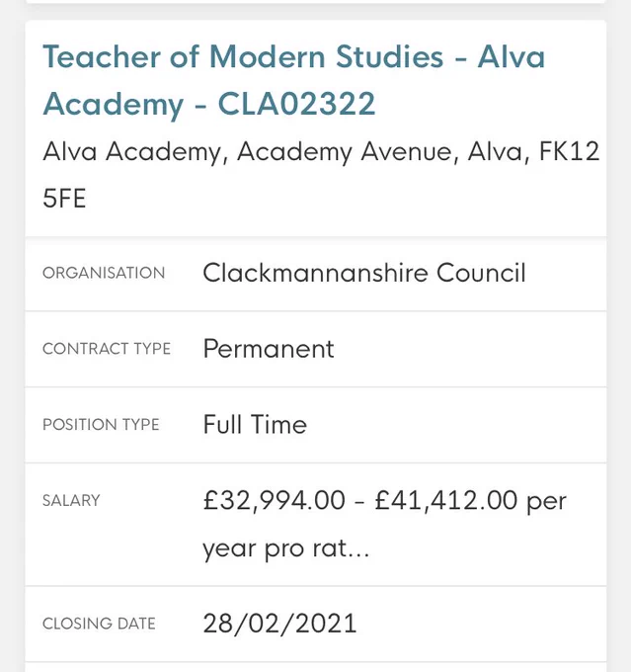Select the SALARY label

tap(71, 501)
